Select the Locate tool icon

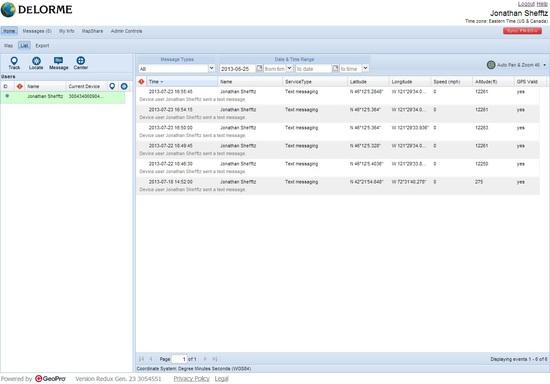[36, 63]
